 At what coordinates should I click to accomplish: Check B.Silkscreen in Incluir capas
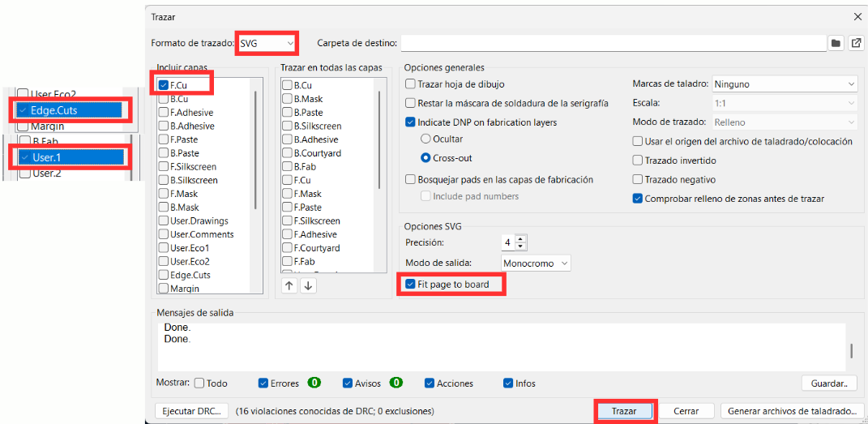pyautogui.click(x=164, y=181)
